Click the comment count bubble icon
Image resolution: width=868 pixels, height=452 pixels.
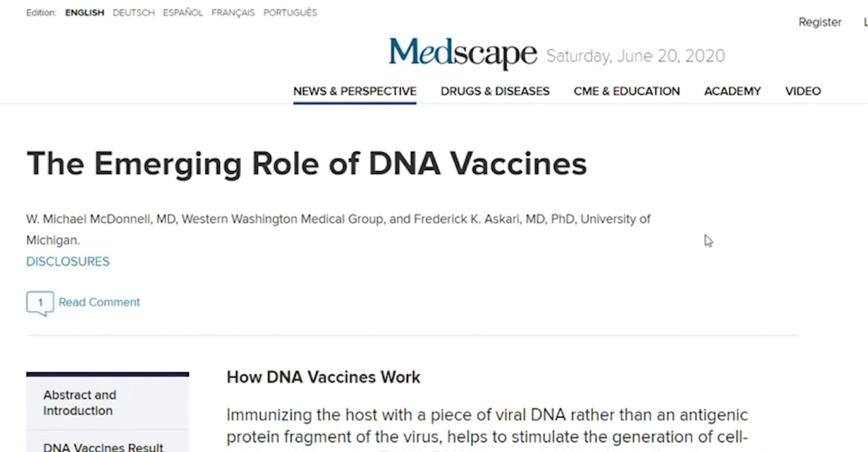pyautogui.click(x=40, y=303)
